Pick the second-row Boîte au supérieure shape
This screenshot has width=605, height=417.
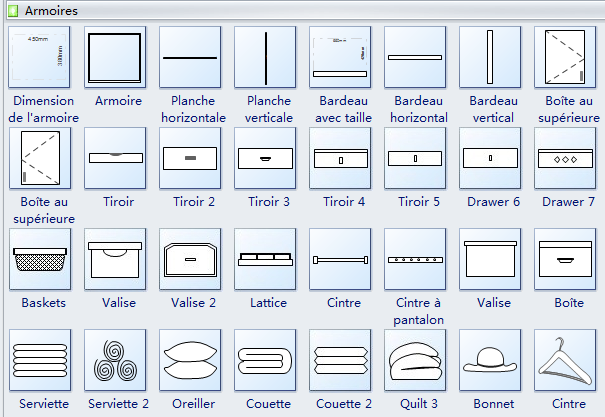tap(40, 158)
